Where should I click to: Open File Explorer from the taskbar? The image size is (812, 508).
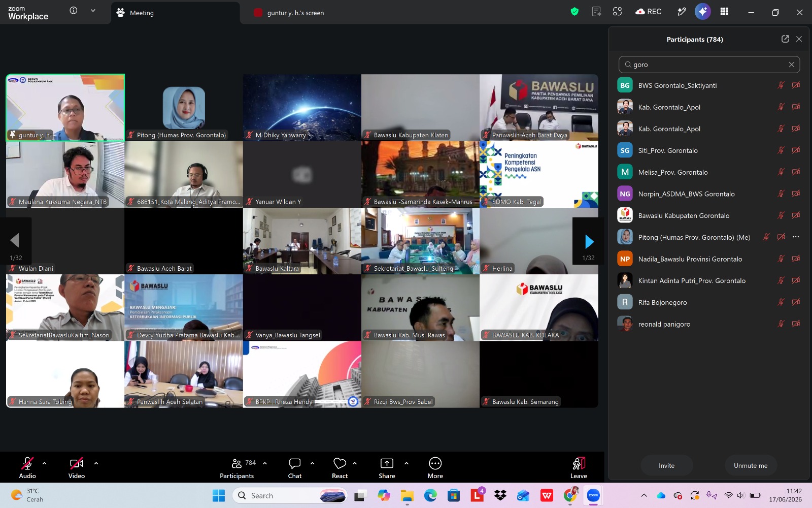(x=407, y=495)
